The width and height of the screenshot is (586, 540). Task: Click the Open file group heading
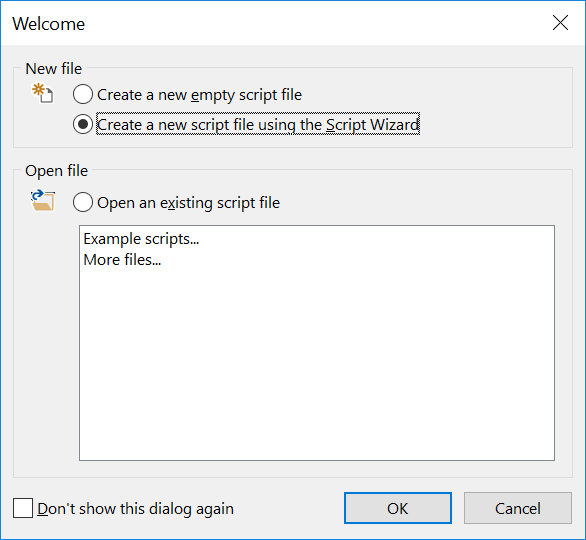[x=56, y=171]
